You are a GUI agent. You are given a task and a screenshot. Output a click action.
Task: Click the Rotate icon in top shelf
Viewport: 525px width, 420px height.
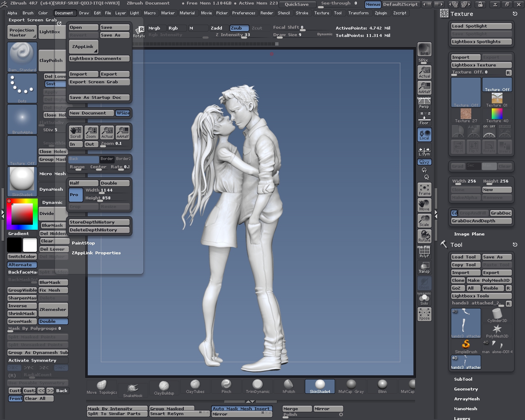coord(139,32)
